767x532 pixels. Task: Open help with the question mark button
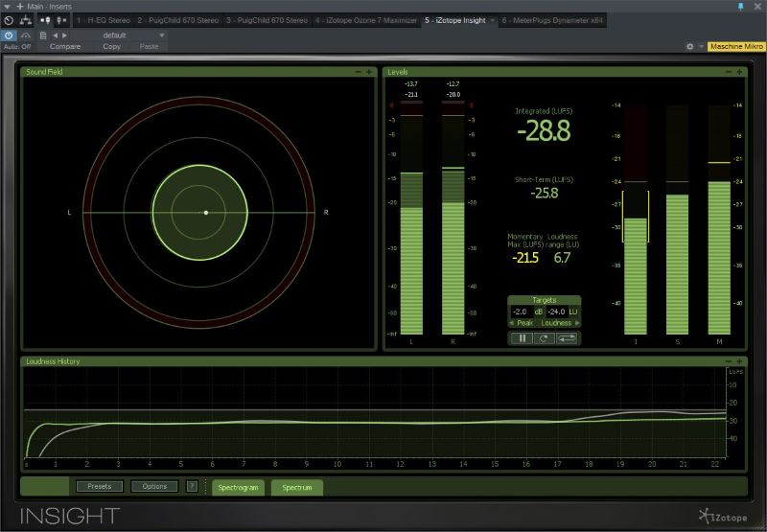point(192,486)
